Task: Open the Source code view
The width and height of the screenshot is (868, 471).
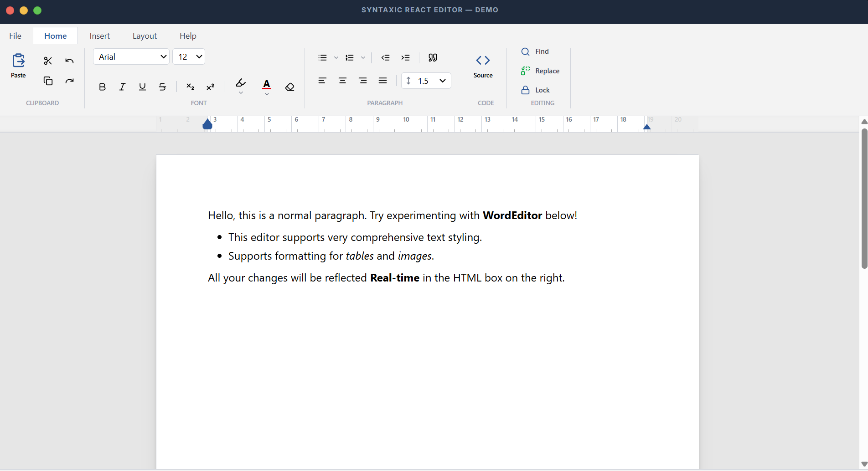Action: point(483,66)
